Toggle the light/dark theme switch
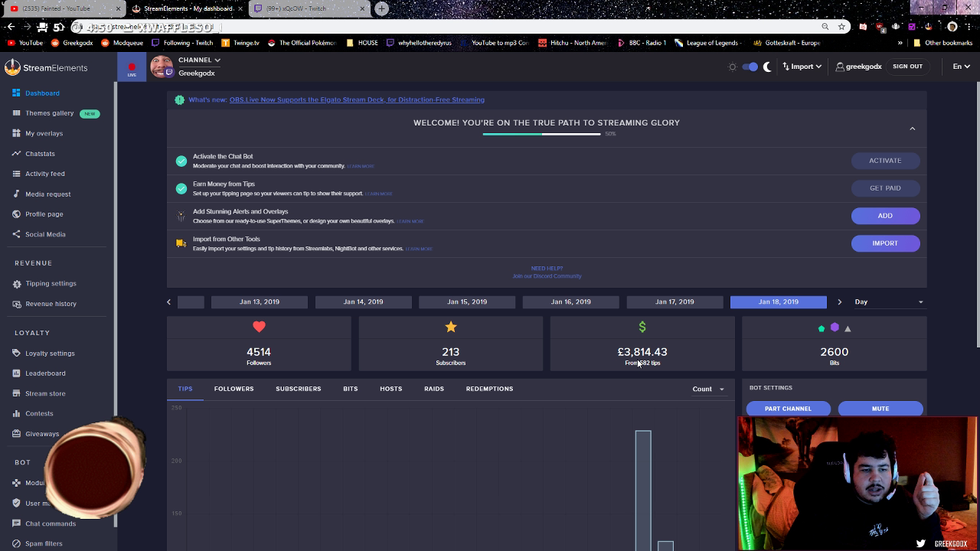 [x=750, y=67]
